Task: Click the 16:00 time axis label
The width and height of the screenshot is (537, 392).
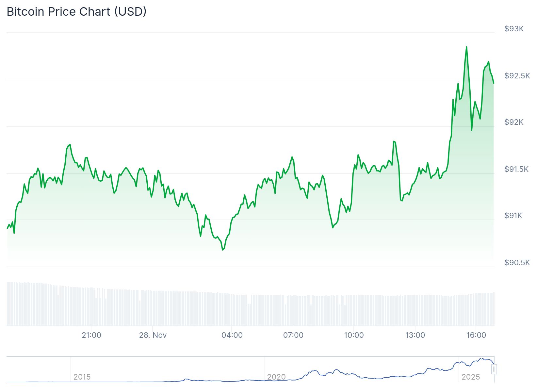Action: click(x=476, y=335)
